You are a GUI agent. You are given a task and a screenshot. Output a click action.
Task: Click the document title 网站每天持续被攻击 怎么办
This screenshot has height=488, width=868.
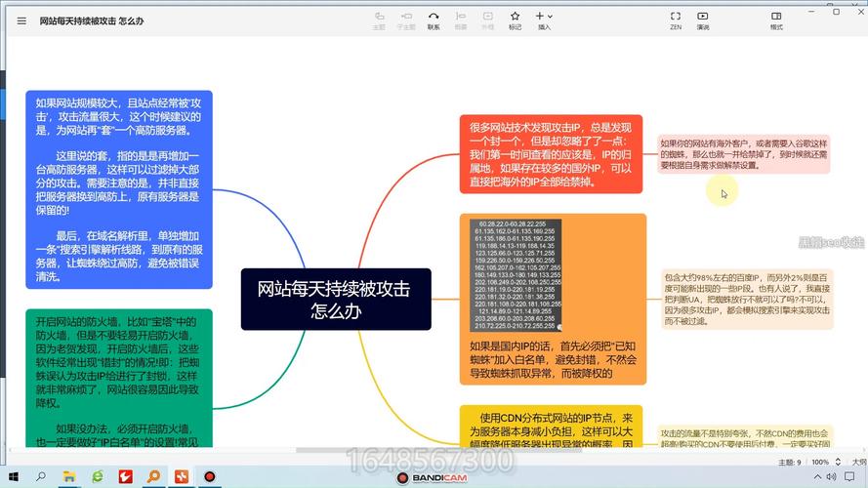[92, 21]
